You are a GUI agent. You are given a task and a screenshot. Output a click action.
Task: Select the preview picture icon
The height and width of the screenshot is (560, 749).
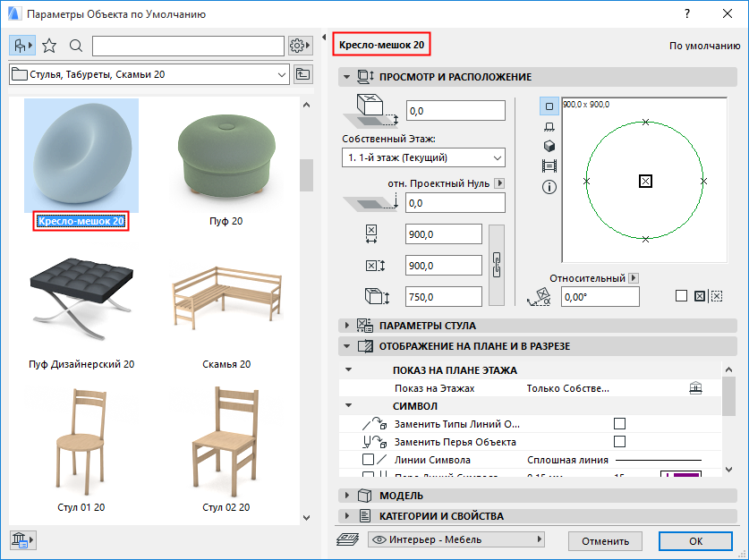(549, 166)
